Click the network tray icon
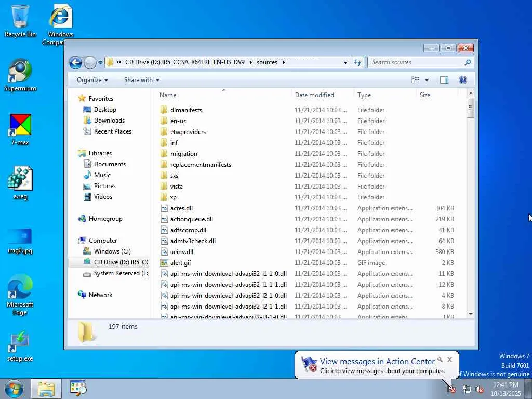The image size is (532, 399). pyautogui.click(x=467, y=389)
